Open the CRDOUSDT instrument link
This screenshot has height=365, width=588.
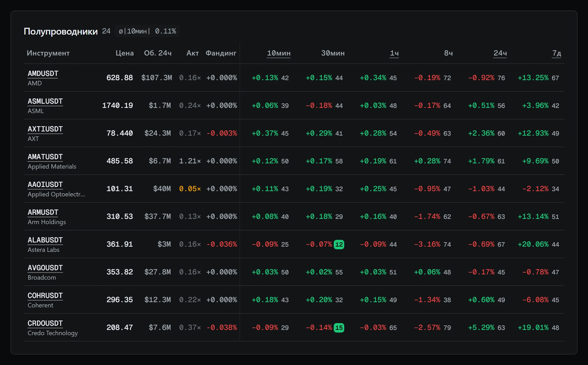(45, 323)
